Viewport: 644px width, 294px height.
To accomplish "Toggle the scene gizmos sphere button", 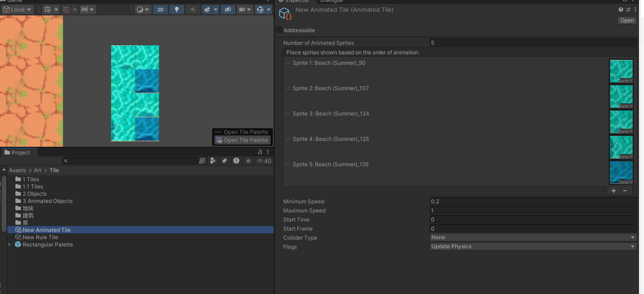I will [260, 10].
